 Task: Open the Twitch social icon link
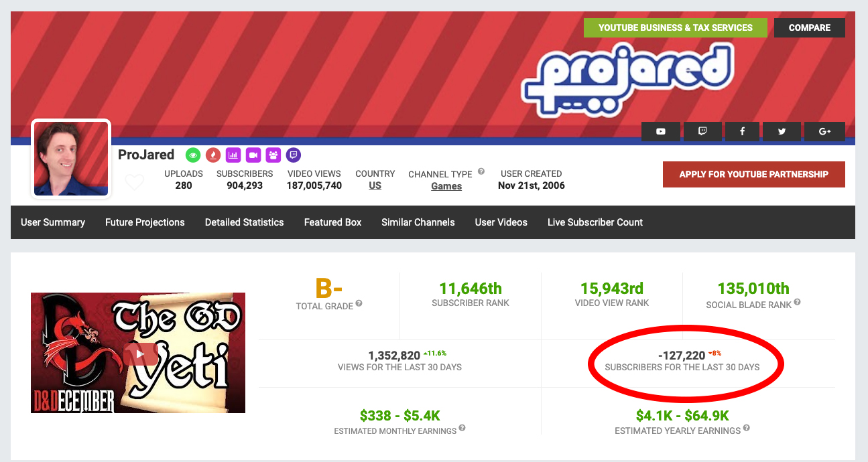pos(702,132)
